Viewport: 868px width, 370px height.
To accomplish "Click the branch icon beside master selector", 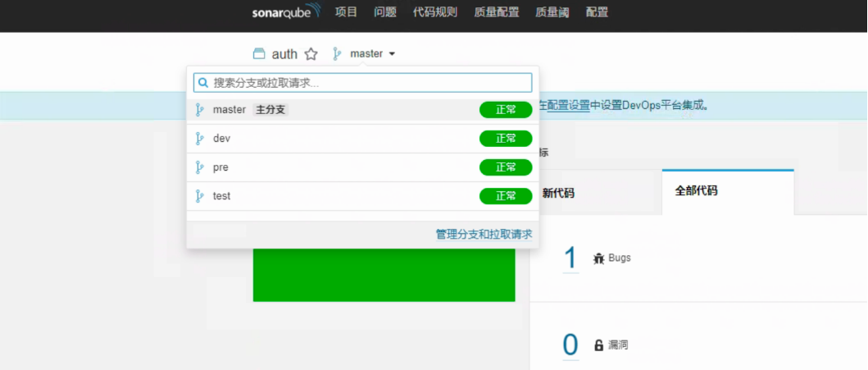I will click(x=336, y=53).
